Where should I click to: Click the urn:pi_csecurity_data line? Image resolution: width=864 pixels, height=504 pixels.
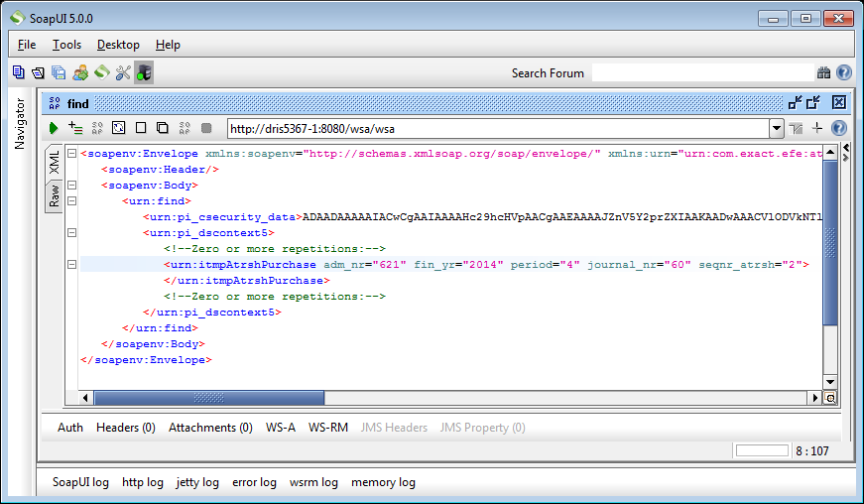pos(482,217)
